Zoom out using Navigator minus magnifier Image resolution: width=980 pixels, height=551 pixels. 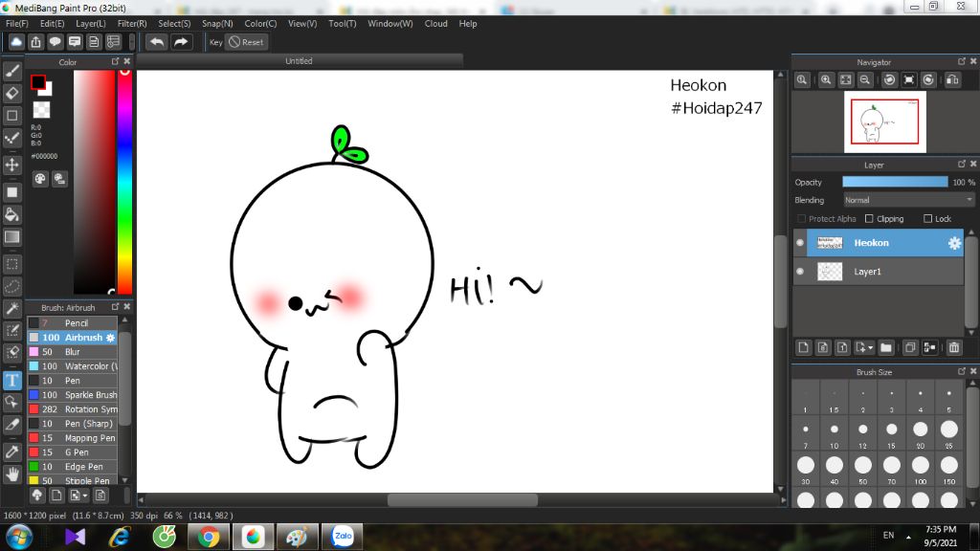point(865,80)
